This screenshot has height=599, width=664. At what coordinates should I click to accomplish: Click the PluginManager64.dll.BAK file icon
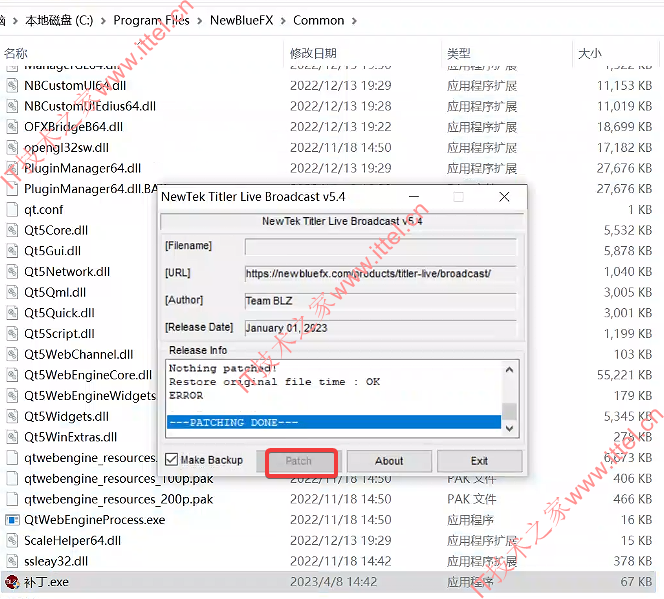12,189
